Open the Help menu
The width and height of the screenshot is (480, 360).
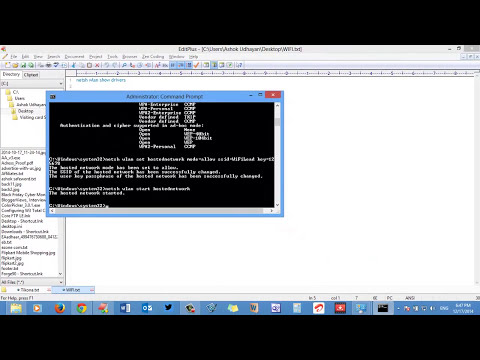coord(194,57)
